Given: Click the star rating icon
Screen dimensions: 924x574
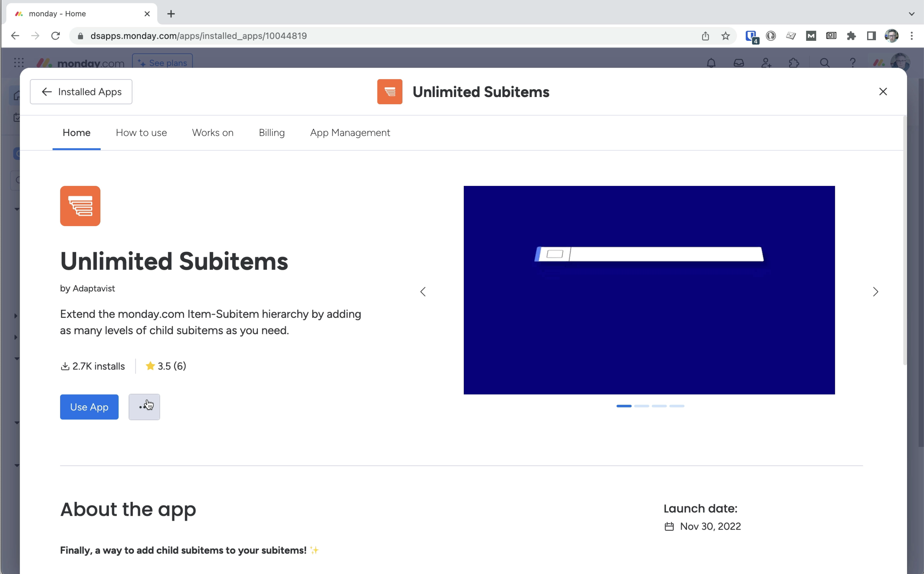Looking at the screenshot, I should [x=149, y=366].
